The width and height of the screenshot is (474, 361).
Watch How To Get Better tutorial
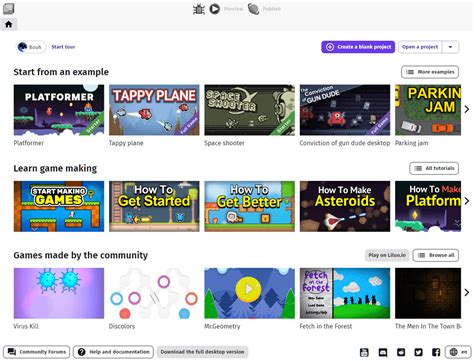click(249, 206)
